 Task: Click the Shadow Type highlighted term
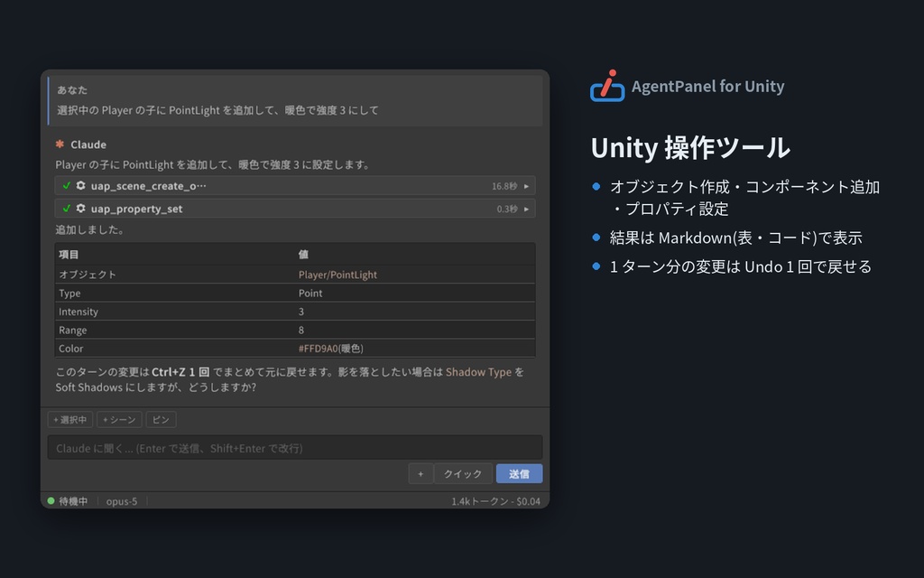[478, 371]
